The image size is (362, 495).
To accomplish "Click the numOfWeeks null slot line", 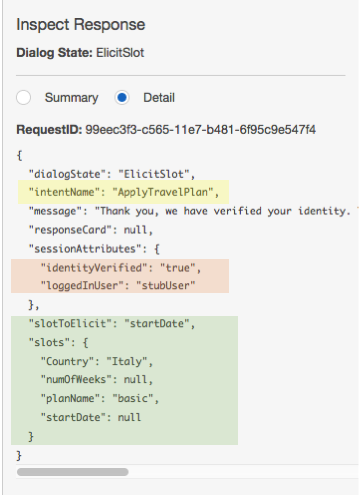I will [97, 380].
